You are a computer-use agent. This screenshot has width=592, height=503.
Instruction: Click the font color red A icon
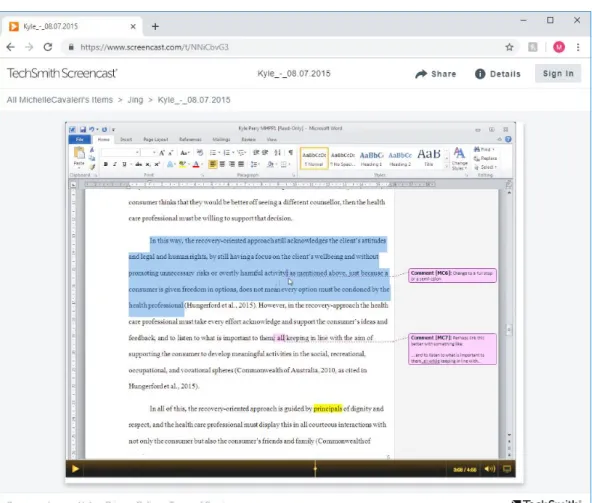pyautogui.click(x=196, y=164)
